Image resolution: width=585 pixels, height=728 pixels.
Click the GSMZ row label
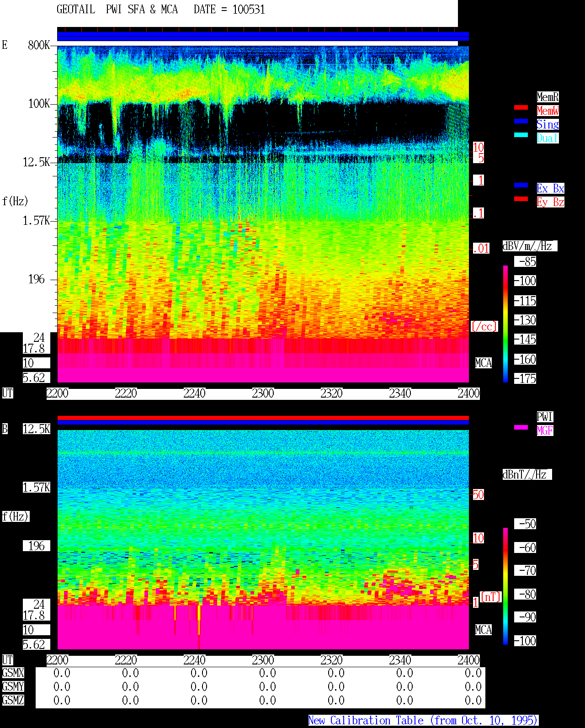tap(13, 700)
